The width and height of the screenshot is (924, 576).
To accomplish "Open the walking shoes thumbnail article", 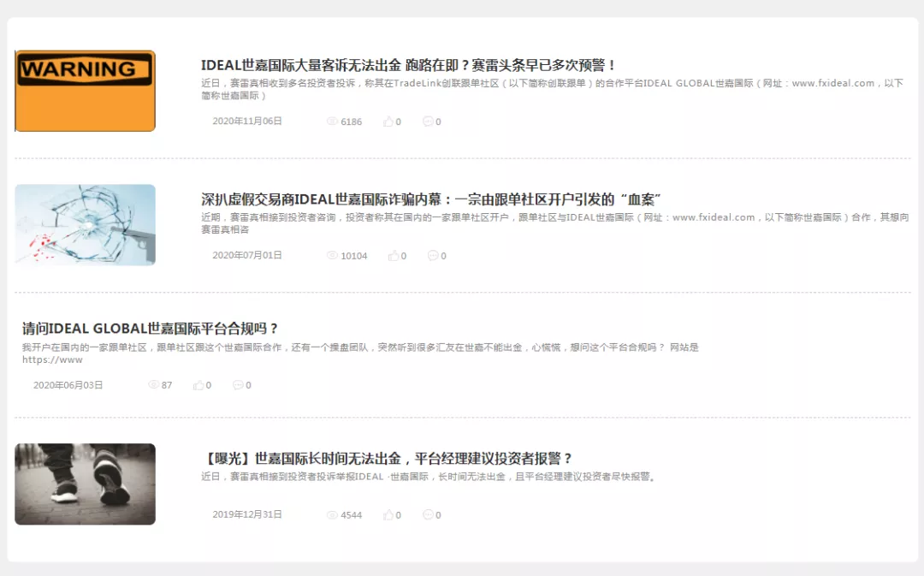I will (x=85, y=484).
